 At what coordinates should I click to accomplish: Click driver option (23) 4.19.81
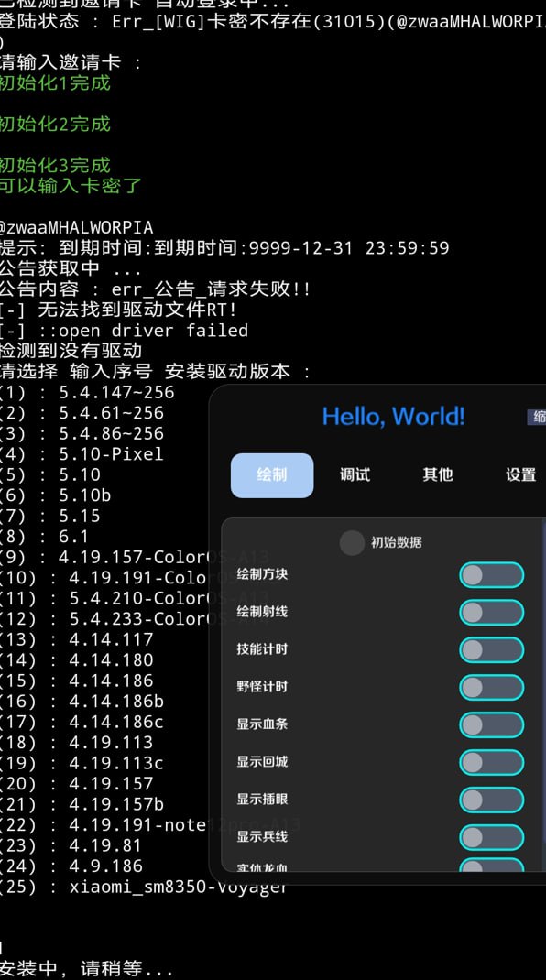point(71,845)
